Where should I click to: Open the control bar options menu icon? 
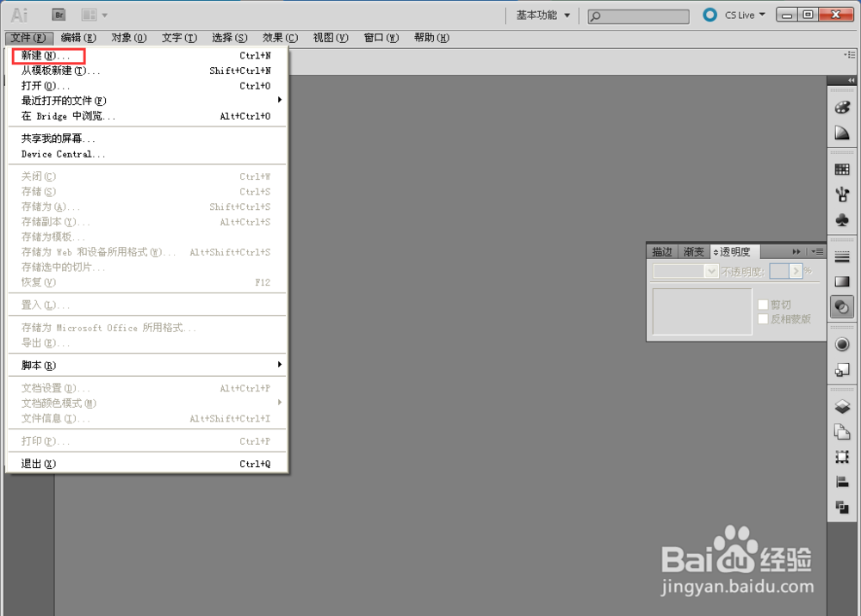(850, 55)
